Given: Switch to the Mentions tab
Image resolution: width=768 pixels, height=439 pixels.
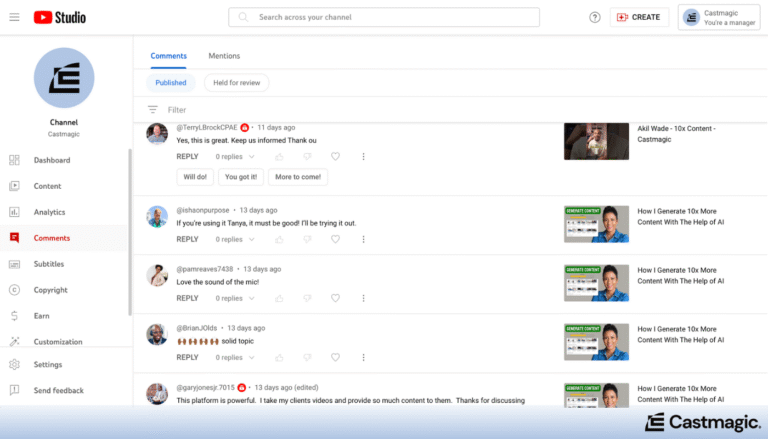Looking at the screenshot, I should (224, 56).
